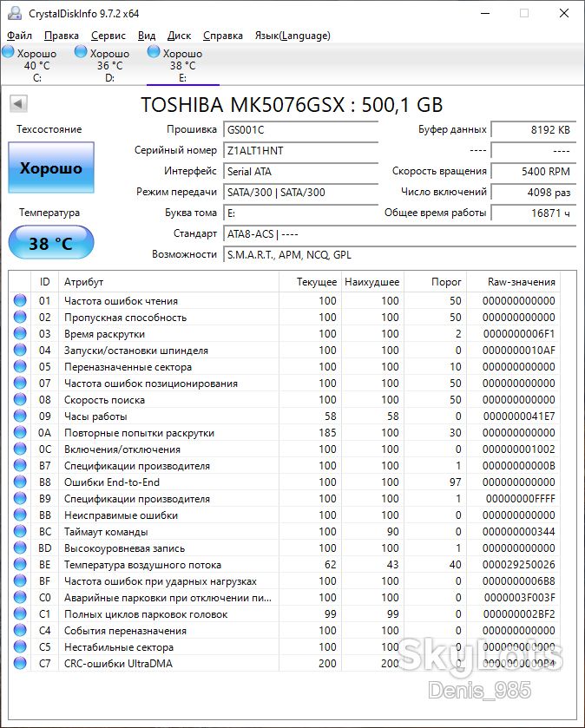Click status icon for Таймаут команды
585x728 pixels.
20,531
